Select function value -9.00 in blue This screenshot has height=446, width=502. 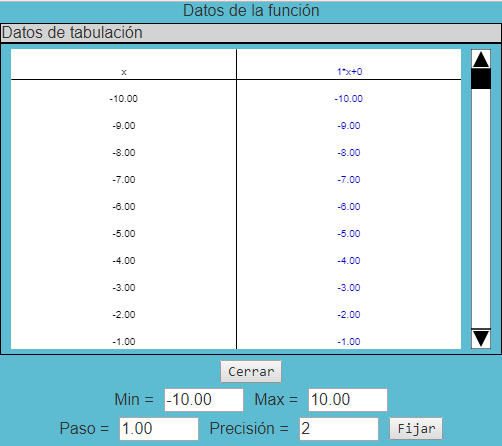pyautogui.click(x=349, y=126)
